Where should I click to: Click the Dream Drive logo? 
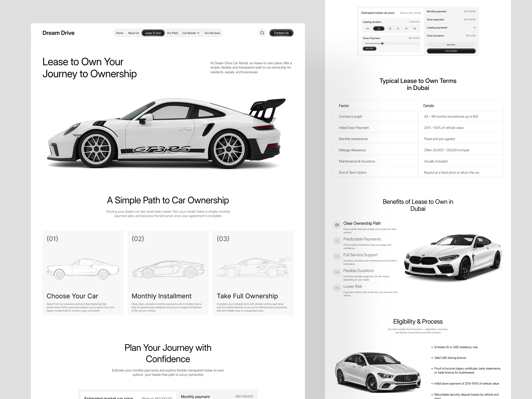click(58, 33)
